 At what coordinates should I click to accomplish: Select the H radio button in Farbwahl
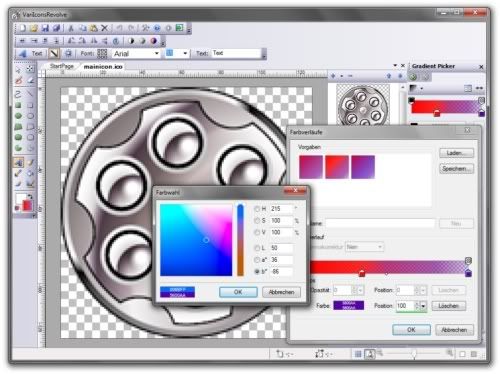257,209
